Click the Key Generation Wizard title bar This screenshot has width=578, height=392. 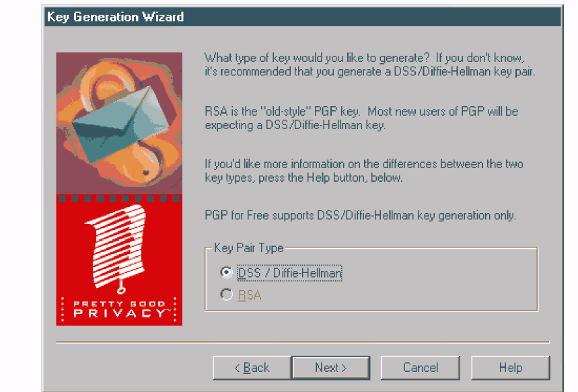click(303, 17)
